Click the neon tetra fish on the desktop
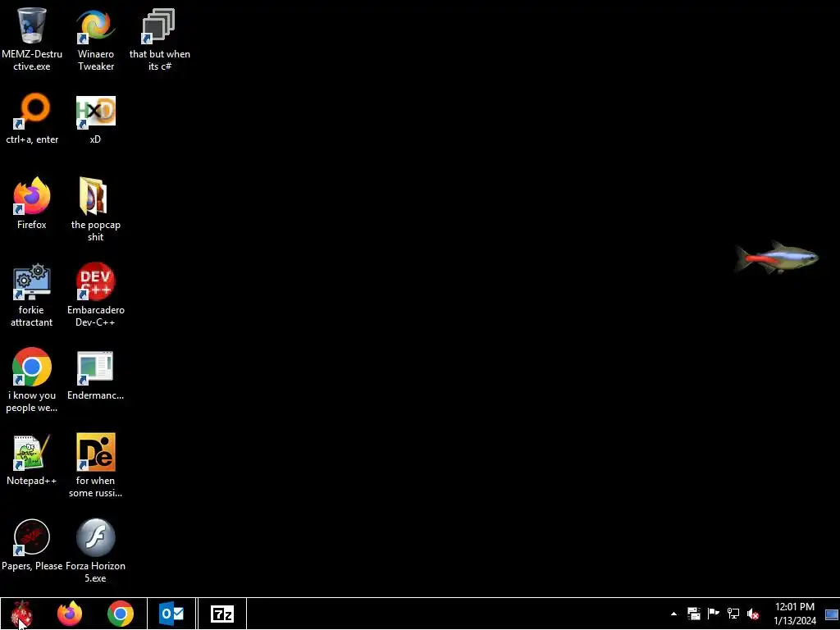840x630 pixels. pos(776,258)
